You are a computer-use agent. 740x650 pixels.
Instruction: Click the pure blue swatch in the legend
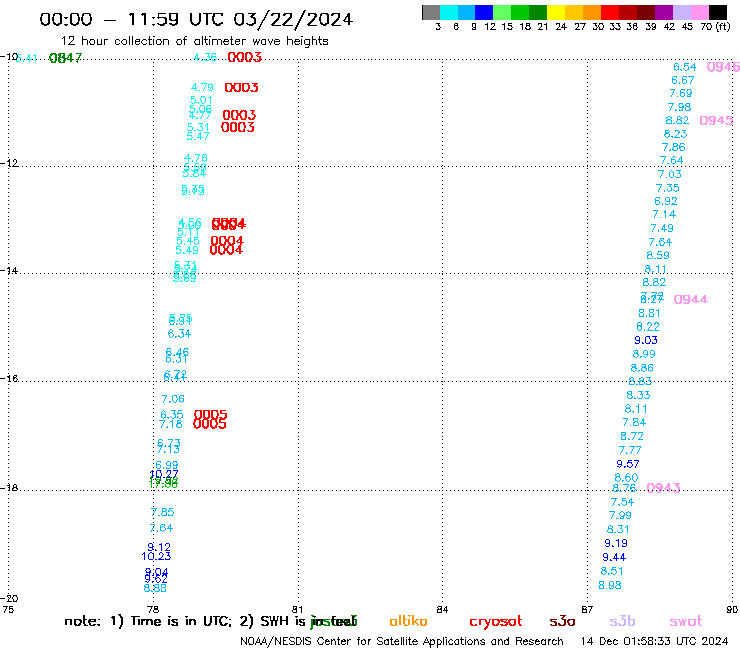[x=484, y=12]
